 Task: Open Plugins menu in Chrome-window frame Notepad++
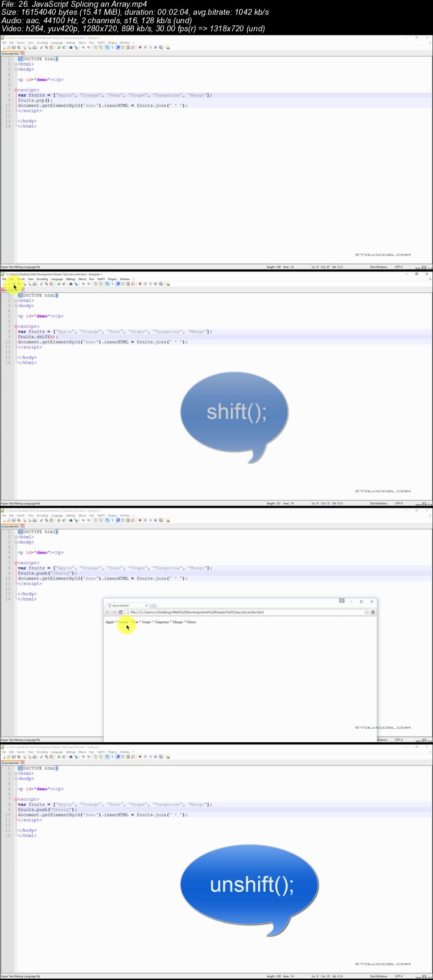(112, 516)
